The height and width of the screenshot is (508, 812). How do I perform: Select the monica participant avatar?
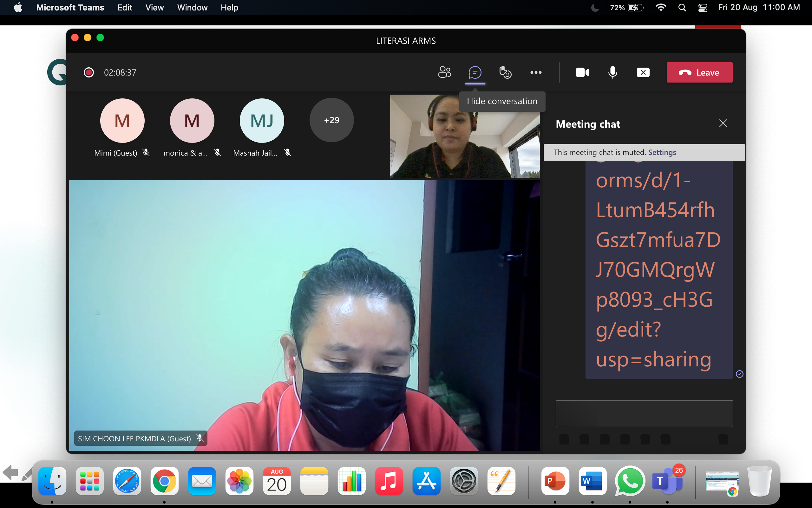coord(192,120)
